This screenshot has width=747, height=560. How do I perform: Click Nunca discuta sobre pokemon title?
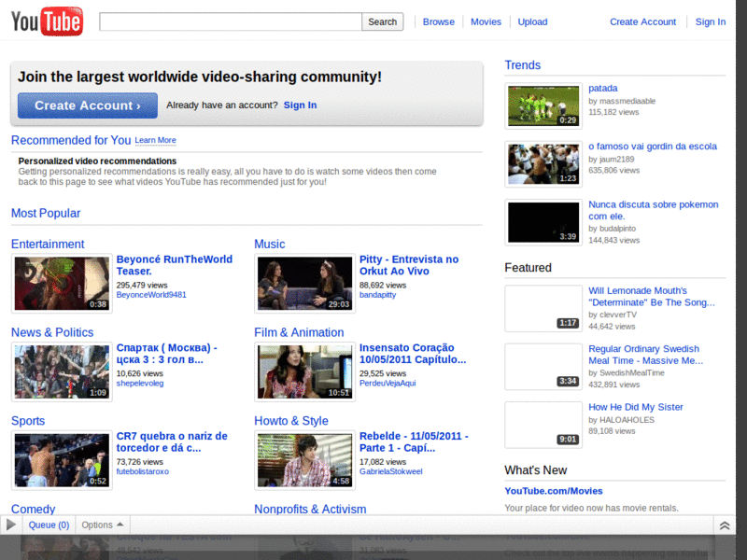click(653, 210)
